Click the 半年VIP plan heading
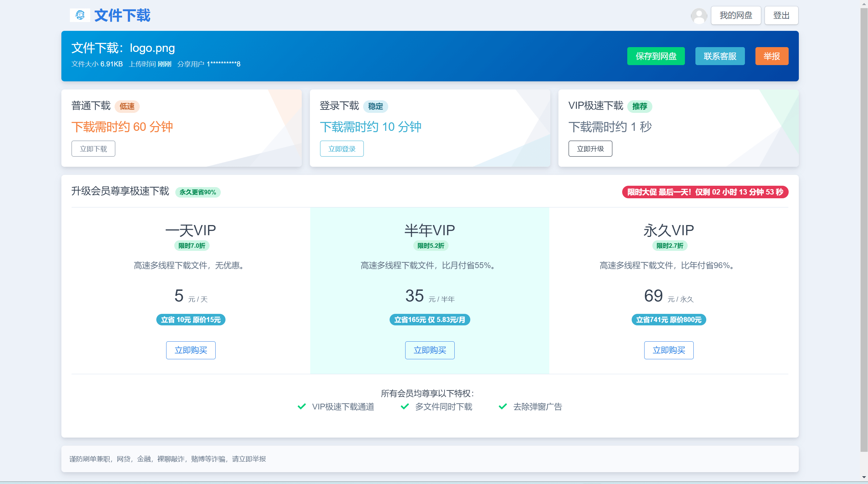Screen dimensions: 868x484 (430, 230)
